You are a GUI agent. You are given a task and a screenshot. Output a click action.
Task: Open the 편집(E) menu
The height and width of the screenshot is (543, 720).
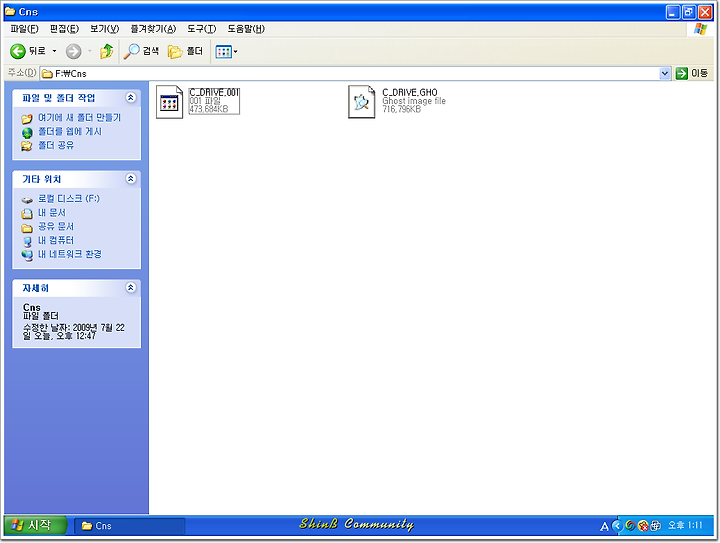click(64, 29)
